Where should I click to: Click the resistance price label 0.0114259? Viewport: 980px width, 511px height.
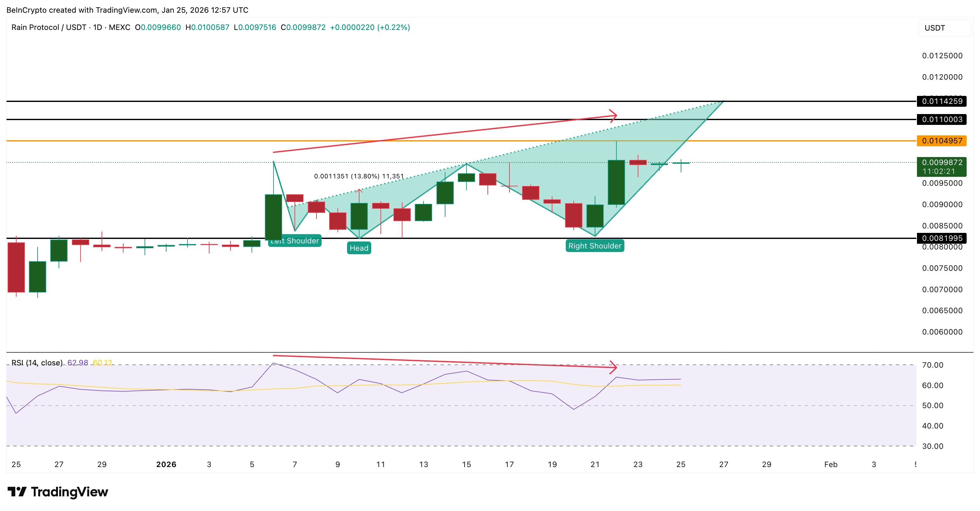[941, 102]
